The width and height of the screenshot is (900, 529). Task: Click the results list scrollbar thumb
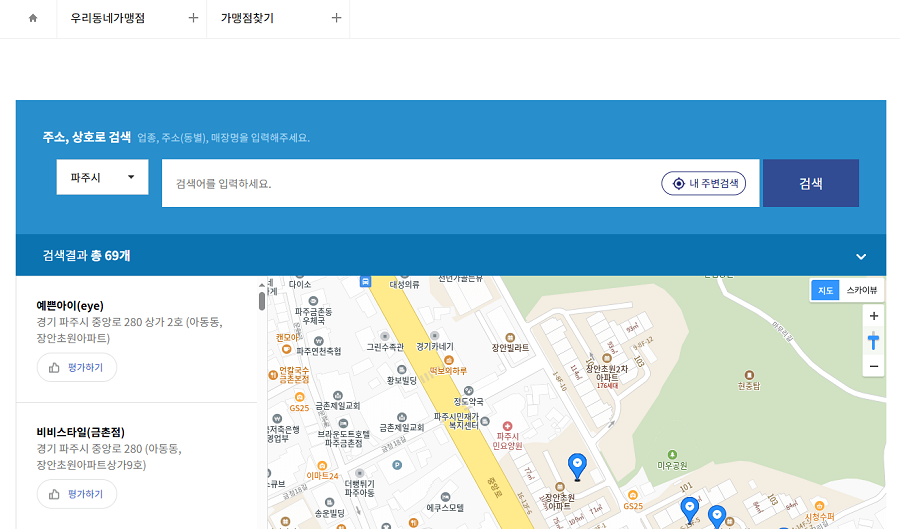(x=262, y=301)
